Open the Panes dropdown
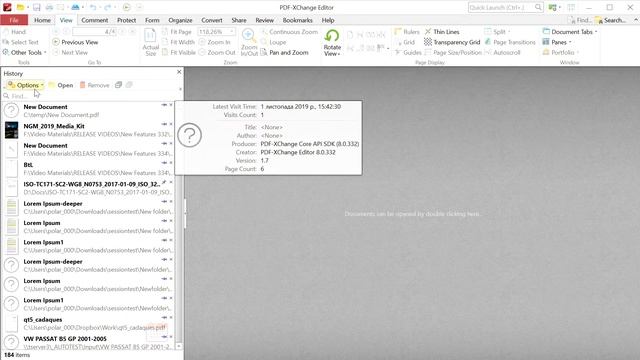640x360 pixels. coord(557,42)
